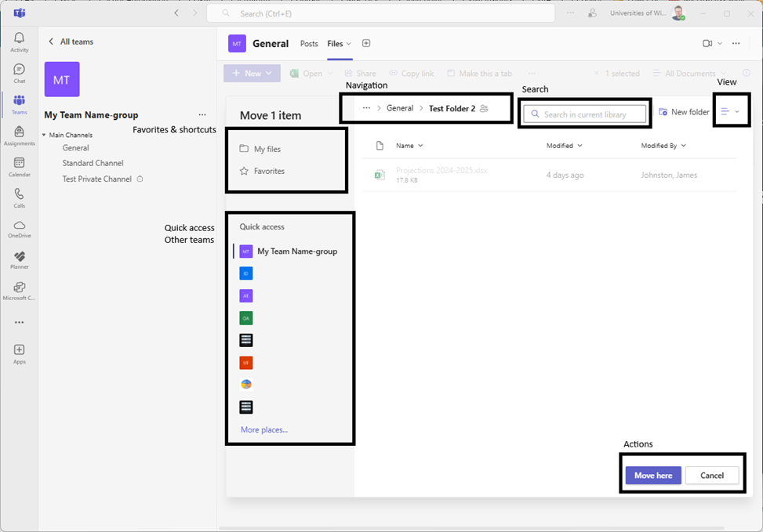The width and height of the screenshot is (763, 532).
Task: Collapse the Main Channels section
Action: pyautogui.click(x=44, y=136)
